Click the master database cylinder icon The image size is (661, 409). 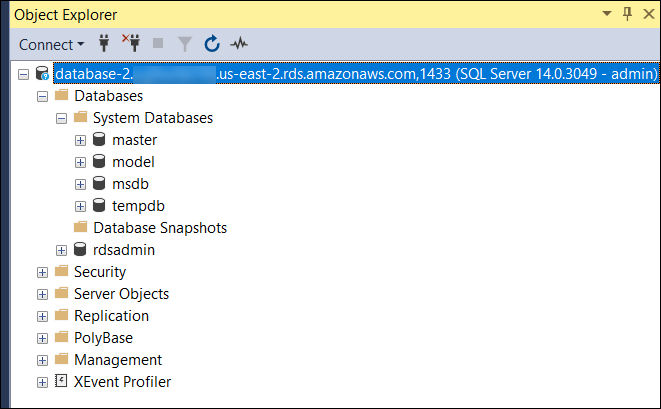(99, 139)
